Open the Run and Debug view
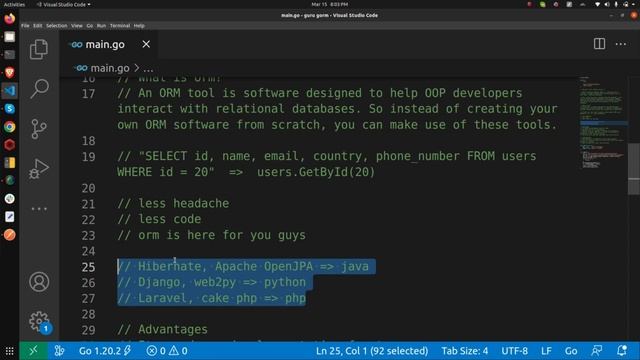The image size is (640, 360). [39, 169]
